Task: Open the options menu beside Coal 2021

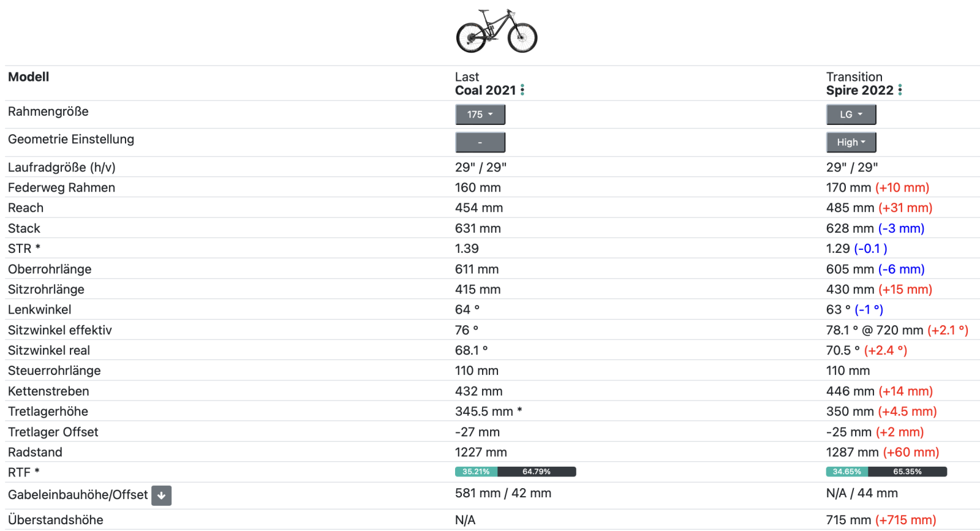Action: [522, 91]
